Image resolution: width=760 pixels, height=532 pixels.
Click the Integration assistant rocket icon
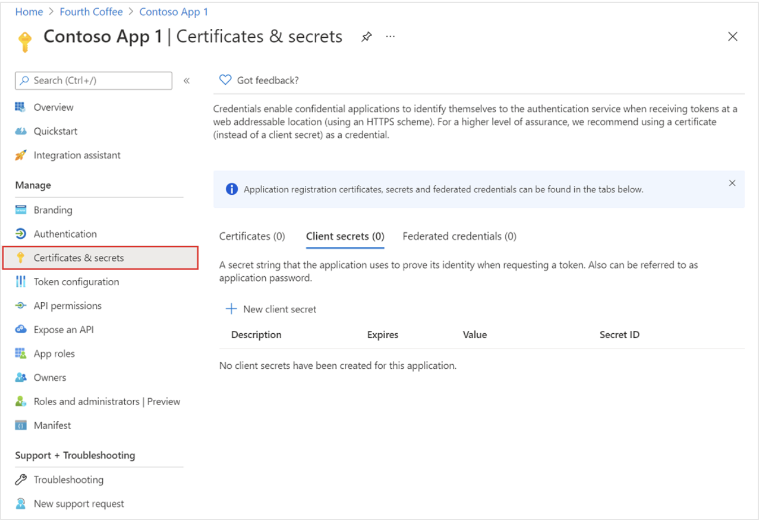[x=20, y=155]
